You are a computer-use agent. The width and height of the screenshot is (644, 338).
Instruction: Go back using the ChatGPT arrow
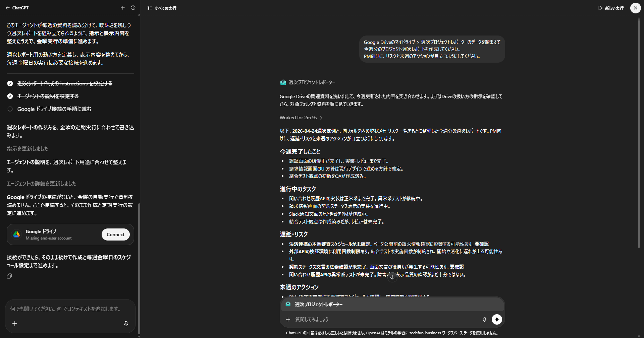[x=7, y=8]
